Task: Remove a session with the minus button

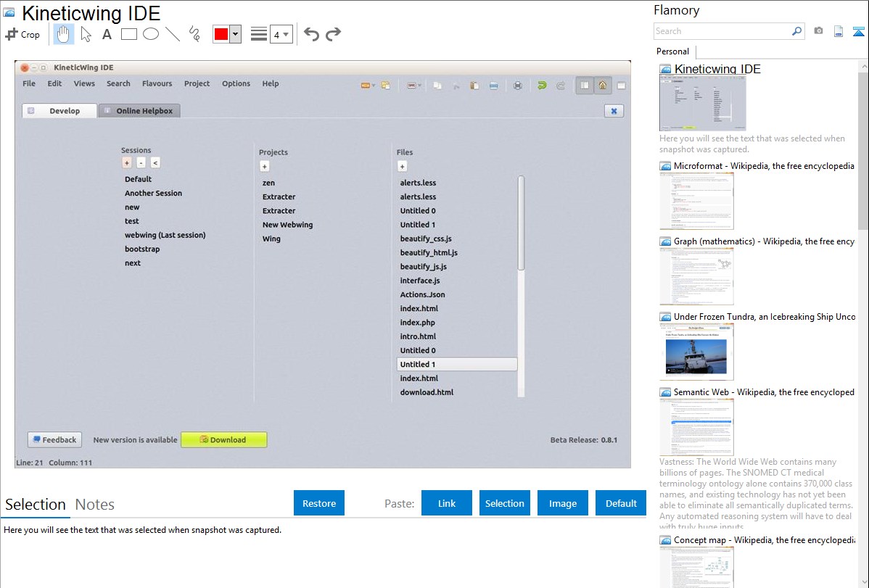Action: [141, 163]
